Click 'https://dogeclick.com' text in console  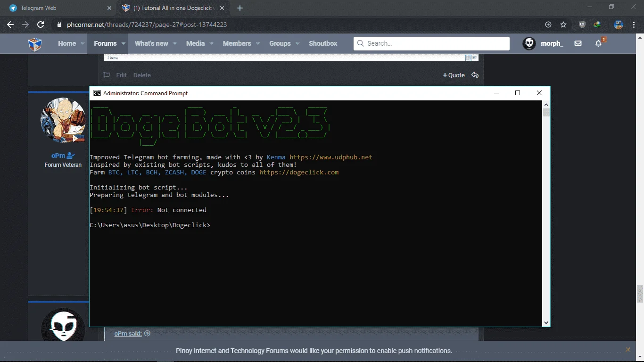click(299, 172)
